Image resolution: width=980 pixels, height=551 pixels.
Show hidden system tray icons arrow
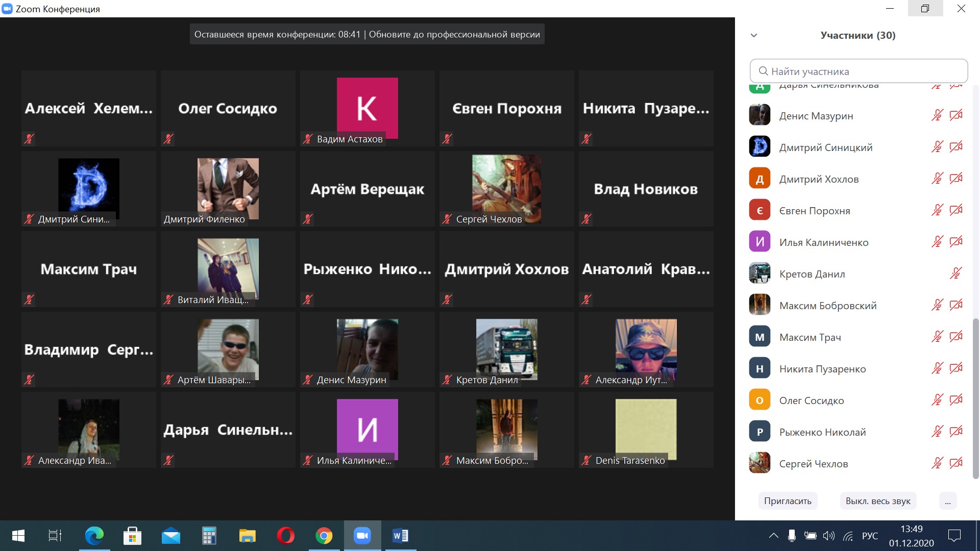point(773,536)
